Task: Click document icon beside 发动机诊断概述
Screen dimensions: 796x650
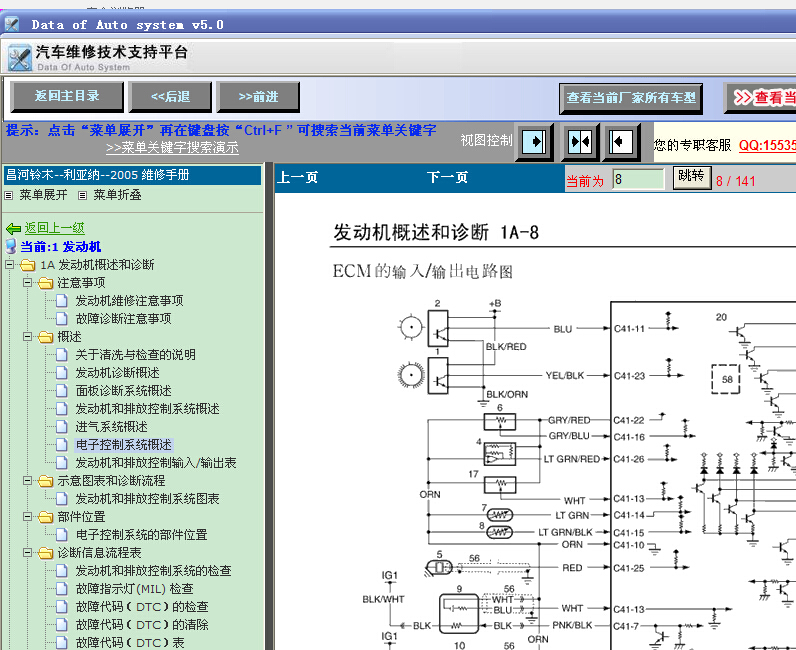Action: [x=64, y=373]
